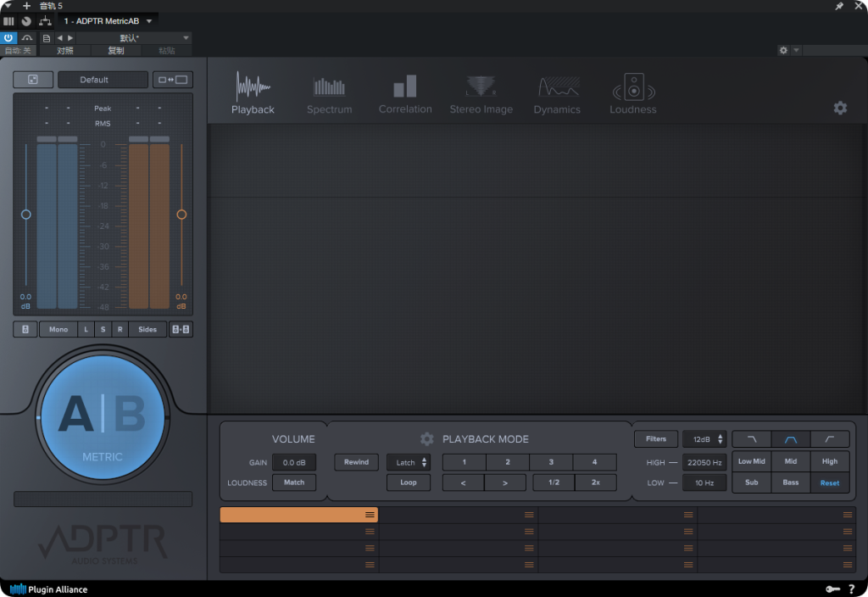Image resolution: width=868 pixels, height=597 pixels.
Task: Click the preset file document icon
Action: click(47, 38)
